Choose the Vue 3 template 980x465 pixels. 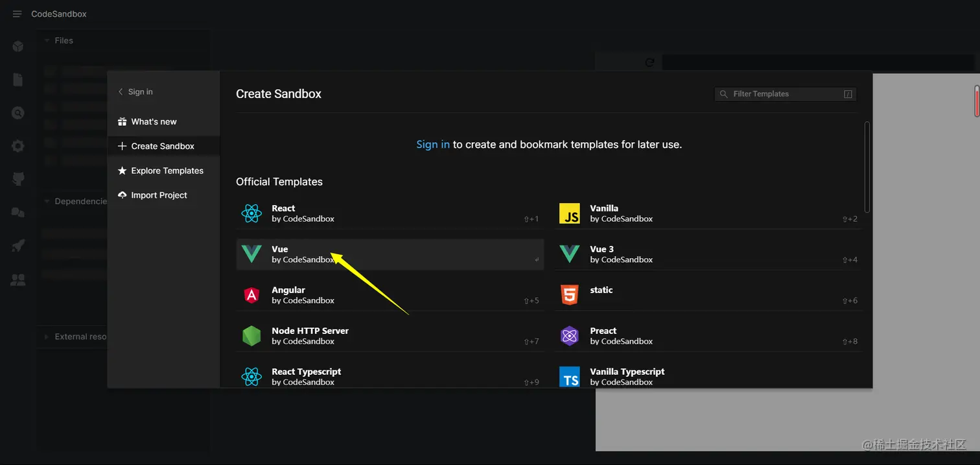pyautogui.click(x=708, y=254)
